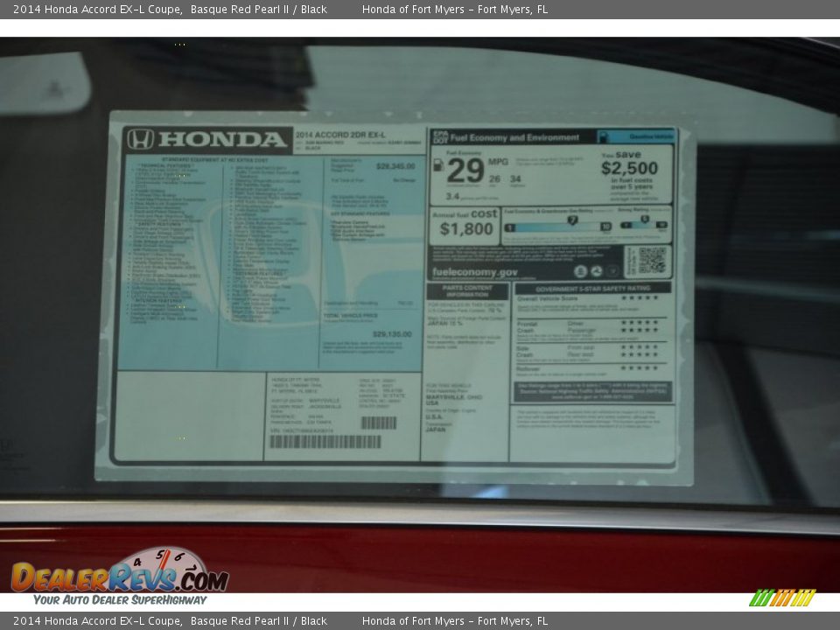
Task: Click the DealerRevs.com speedometer logo
Action: 120,572
